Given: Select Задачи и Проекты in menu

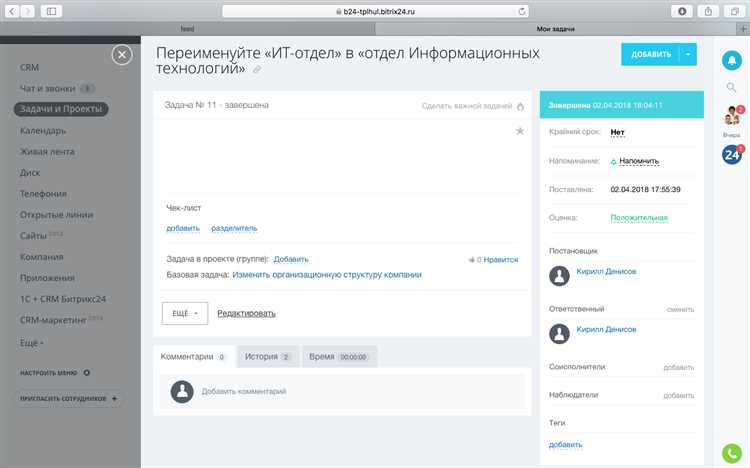Looking at the screenshot, I should 61,109.
